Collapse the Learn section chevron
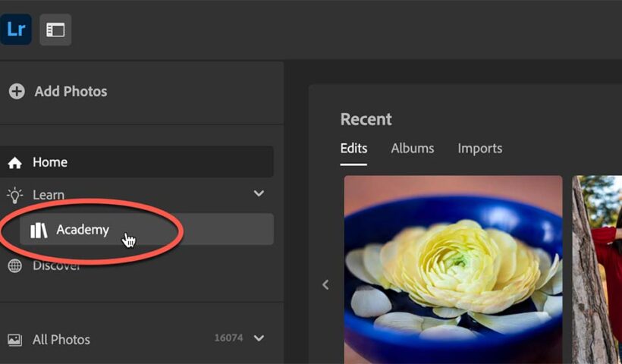The image size is (622, 364). [x=259, y=194]
